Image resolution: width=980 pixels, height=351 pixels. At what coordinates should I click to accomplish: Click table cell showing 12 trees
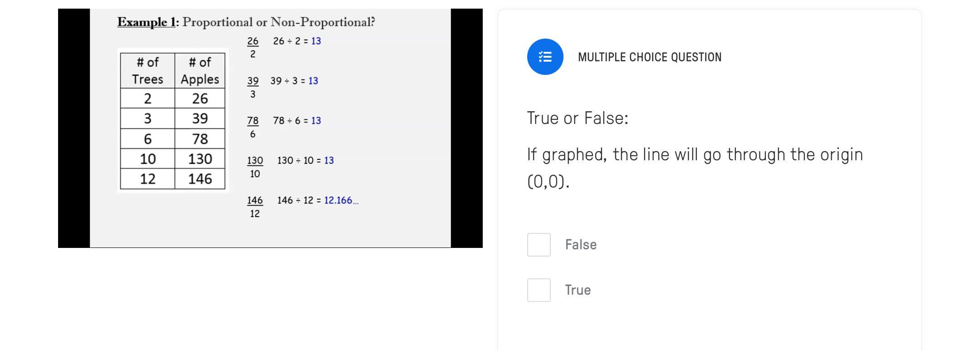pyautogui.click(x=147, y=179)
